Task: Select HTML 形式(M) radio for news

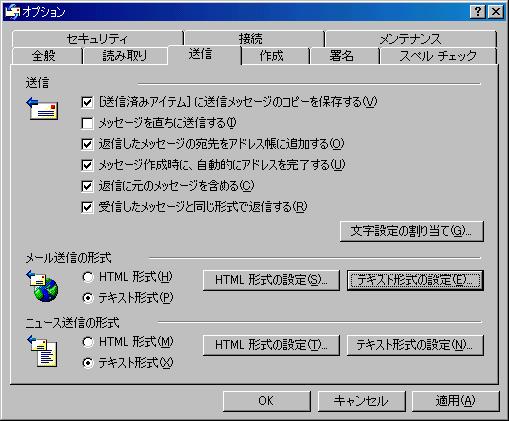Action: point(88,342)
